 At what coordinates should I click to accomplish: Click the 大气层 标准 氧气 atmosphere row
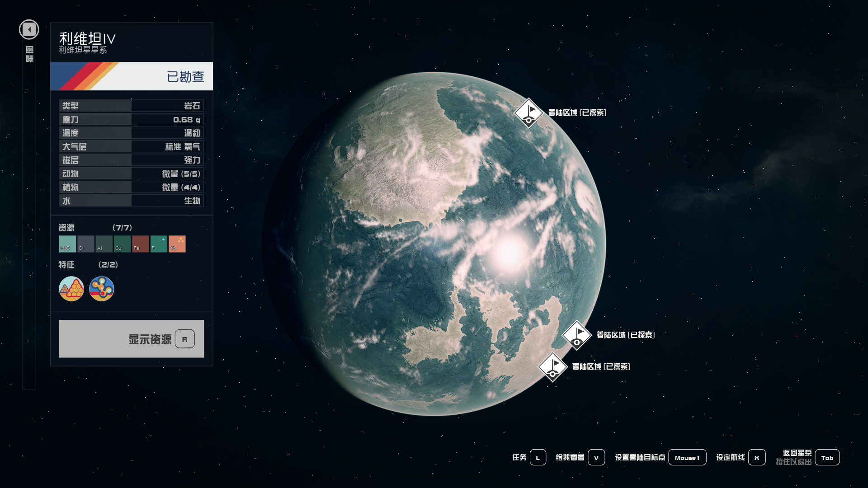coord(132,146)
